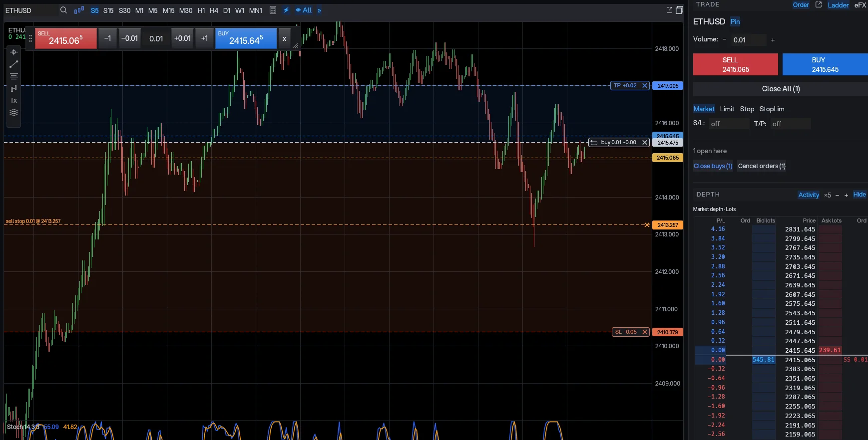Select the sell stop 0.01 @ 2413.257 label
Screen dimensions: 868x440
(33, 221)
